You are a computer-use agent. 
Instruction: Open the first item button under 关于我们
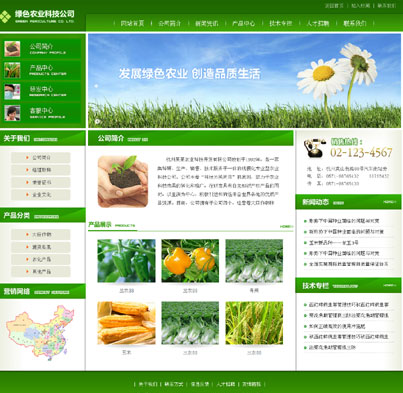(41, 157)
